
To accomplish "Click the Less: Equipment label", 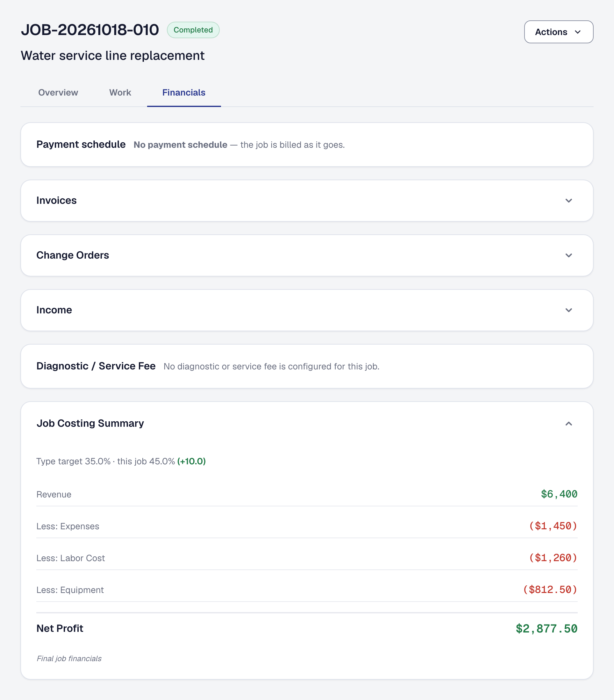I will (x=70, y=590).
